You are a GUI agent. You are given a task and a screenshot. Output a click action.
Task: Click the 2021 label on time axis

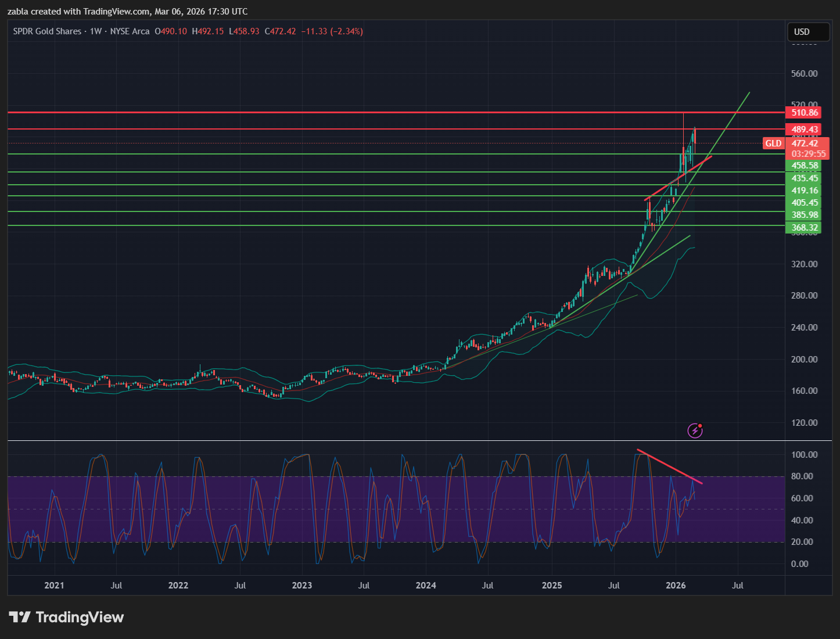(x=54, y=585)
